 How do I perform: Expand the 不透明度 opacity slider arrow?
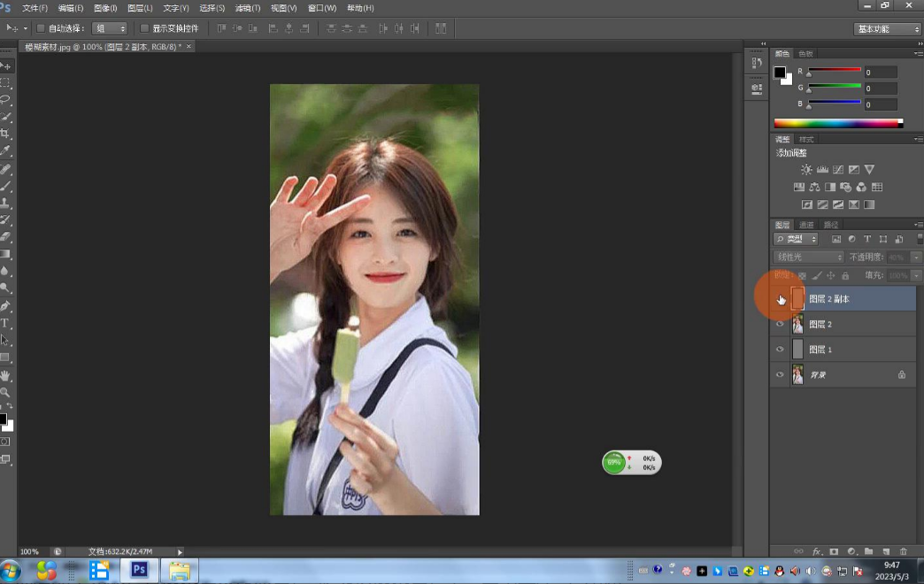point(916,257)
